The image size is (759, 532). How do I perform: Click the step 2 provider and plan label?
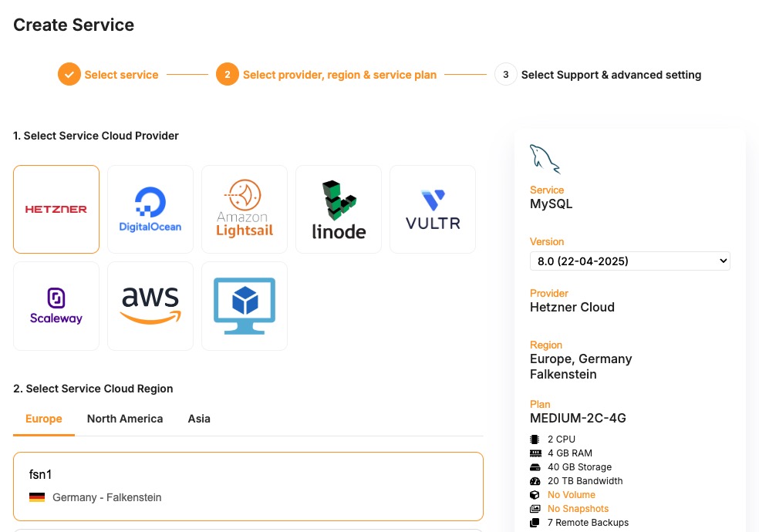(x=339, y=75)
